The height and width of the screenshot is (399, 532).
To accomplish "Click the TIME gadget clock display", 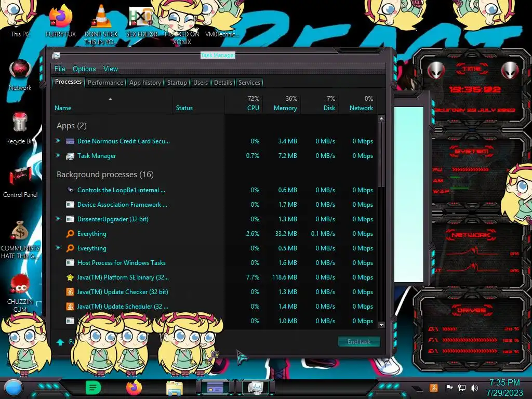I will (x=474, y=89).
